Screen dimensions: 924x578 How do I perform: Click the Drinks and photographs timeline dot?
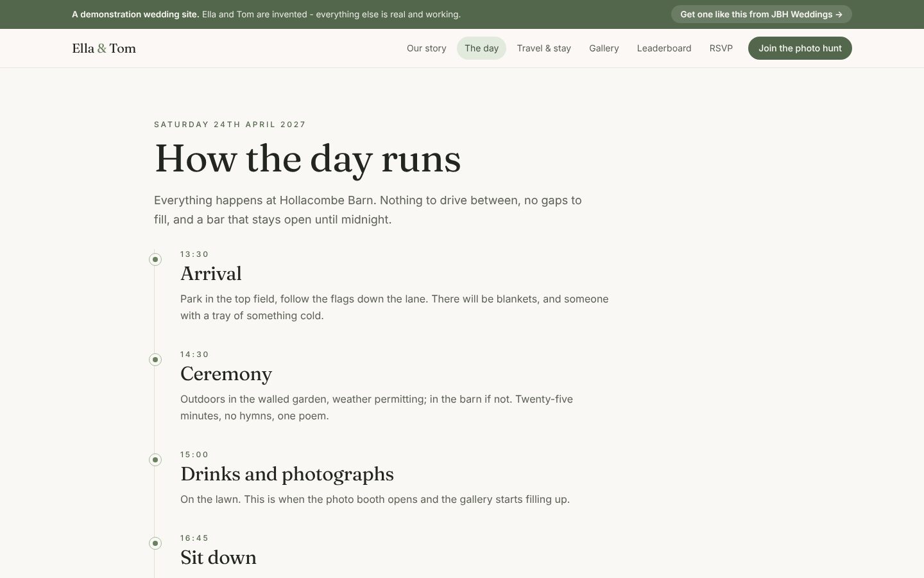(155, 460)
